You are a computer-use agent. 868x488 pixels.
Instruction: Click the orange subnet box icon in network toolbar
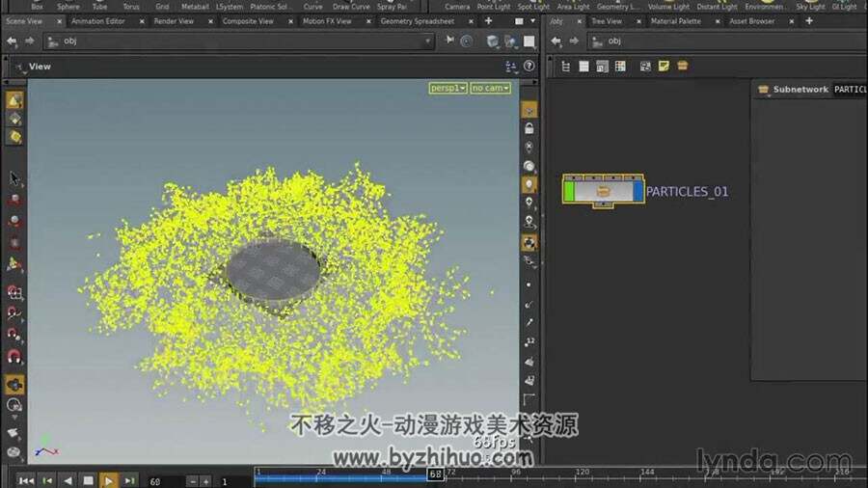coord(683,66)
